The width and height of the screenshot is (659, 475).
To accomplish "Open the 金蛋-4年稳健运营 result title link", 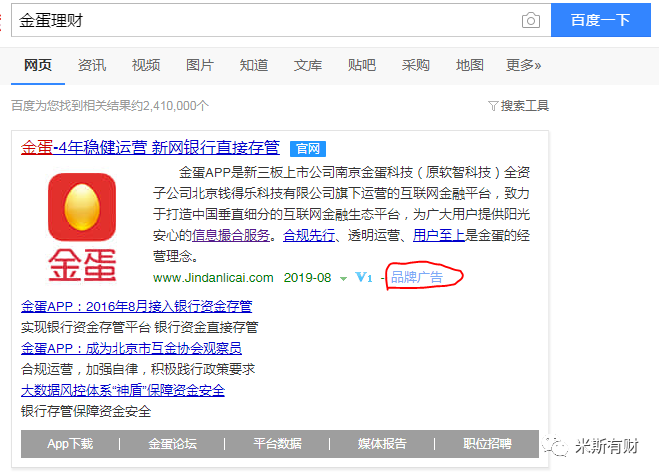I will (x=150, y=148).
